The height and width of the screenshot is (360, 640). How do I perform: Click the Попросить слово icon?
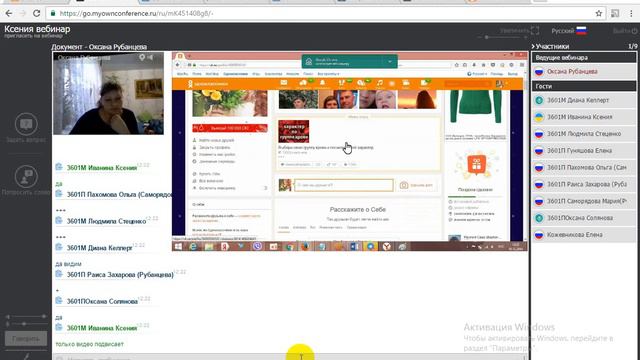(26, 177)
